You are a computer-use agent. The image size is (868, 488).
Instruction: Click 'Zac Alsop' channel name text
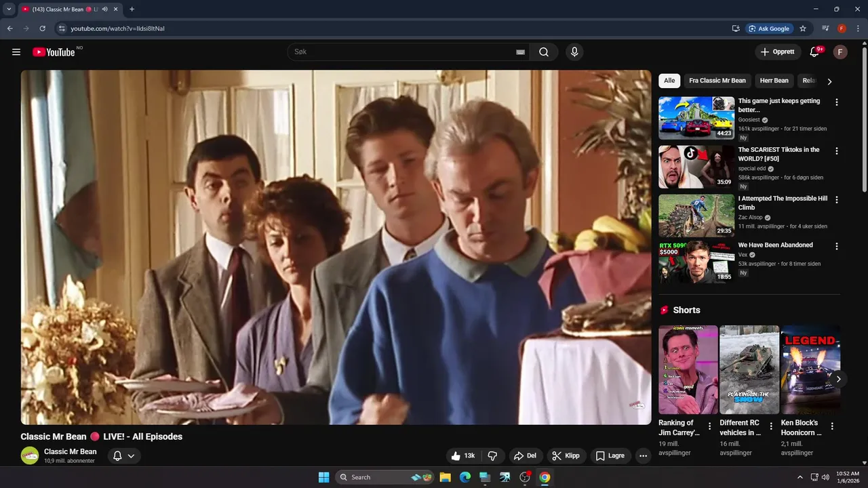pos(751,218)
